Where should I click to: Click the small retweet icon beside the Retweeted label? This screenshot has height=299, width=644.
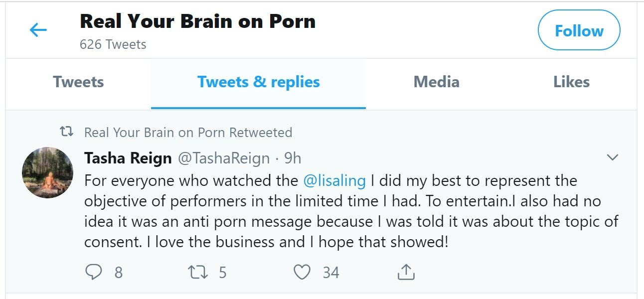click(x=66, y=132)
